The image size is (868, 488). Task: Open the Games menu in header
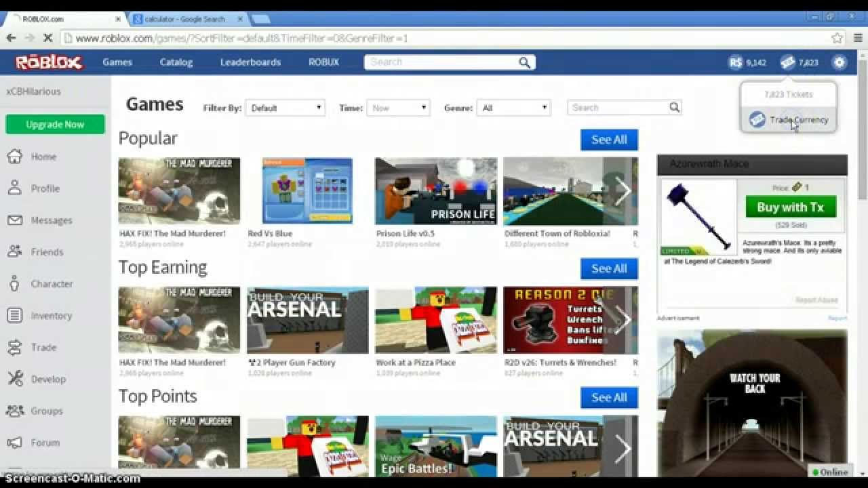coord(117,62)
